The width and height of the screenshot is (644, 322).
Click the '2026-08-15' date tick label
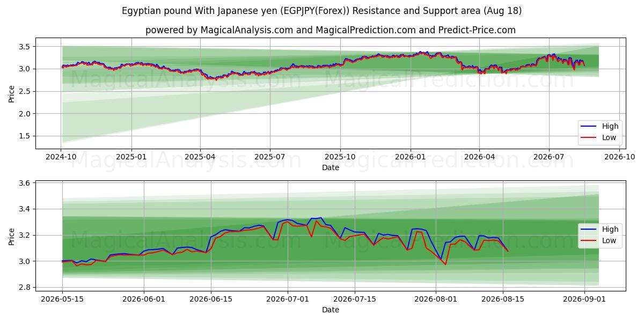pos(503,299)
